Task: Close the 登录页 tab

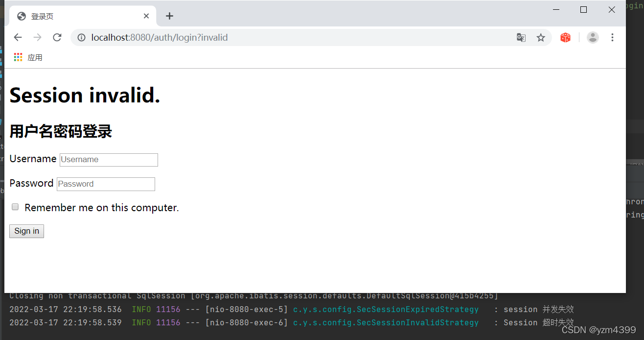Action: 146,16
